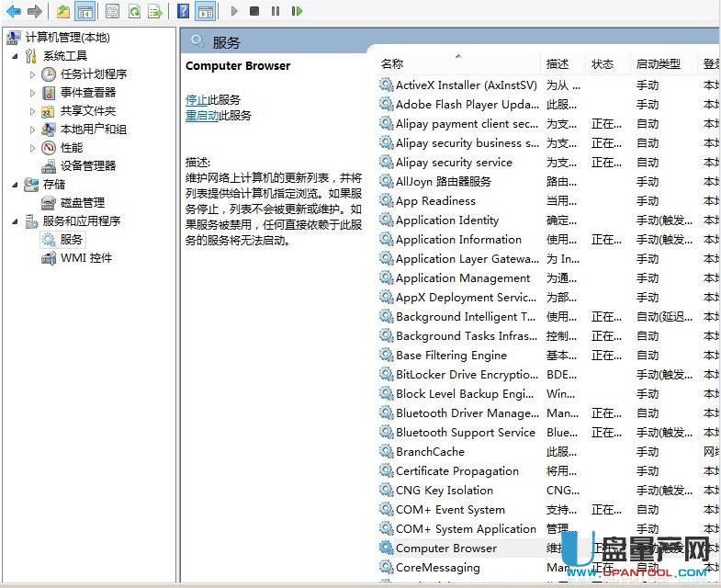Select Alipay security business service row
The image size is (721, 588).
click(x=548, y=143)
